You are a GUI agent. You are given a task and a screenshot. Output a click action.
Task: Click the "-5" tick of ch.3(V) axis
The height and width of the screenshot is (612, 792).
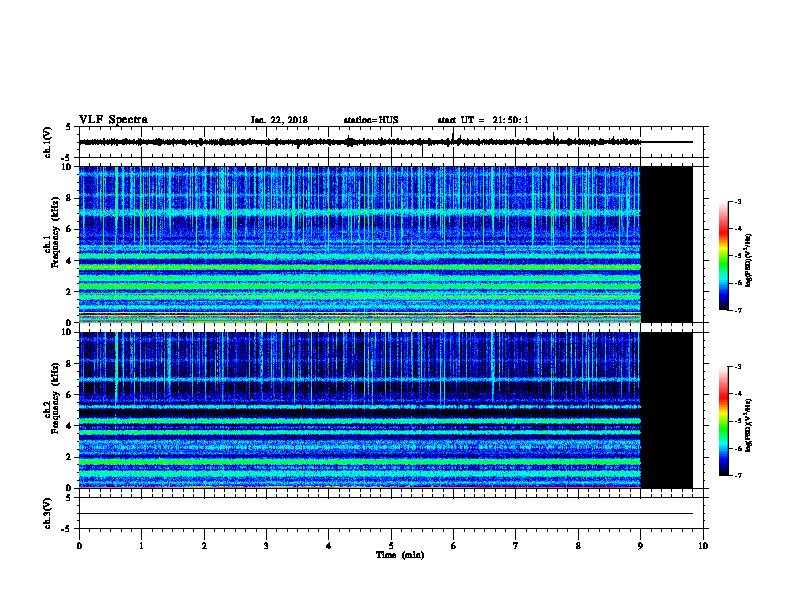(68, 529)
